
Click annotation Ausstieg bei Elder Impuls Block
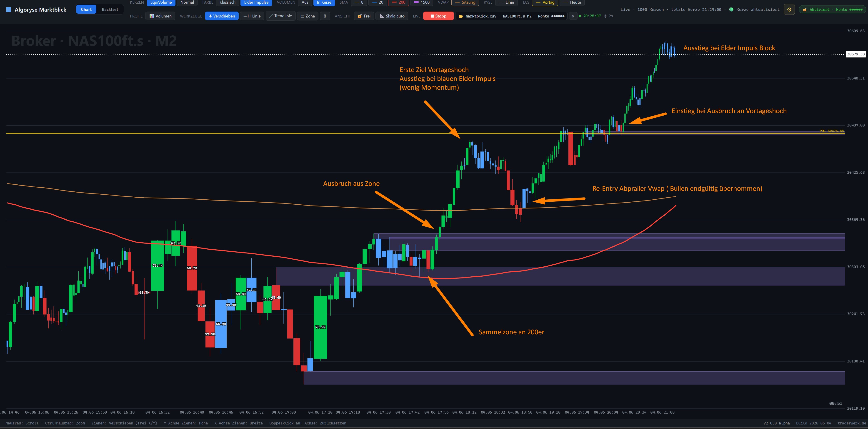coord(729,48)
